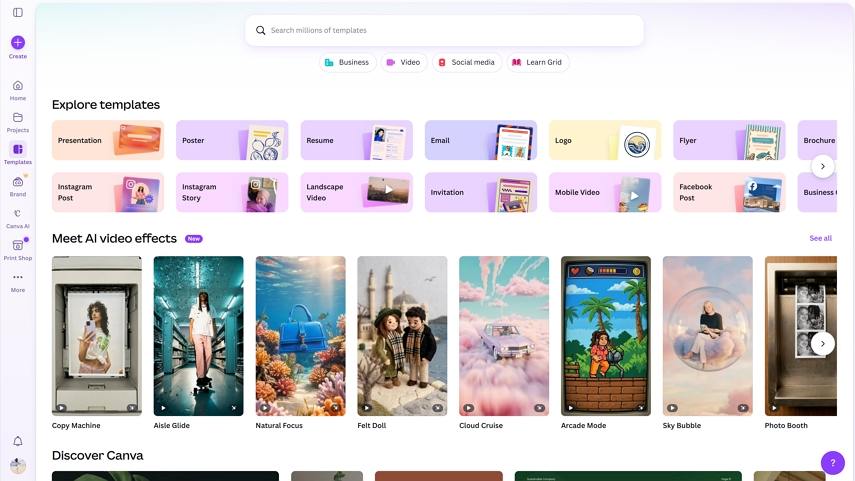Screen dimensions: 855x481
Task: Play the Sky Bubble video preview
Action: pyautogui.click(x=672, y=408)
